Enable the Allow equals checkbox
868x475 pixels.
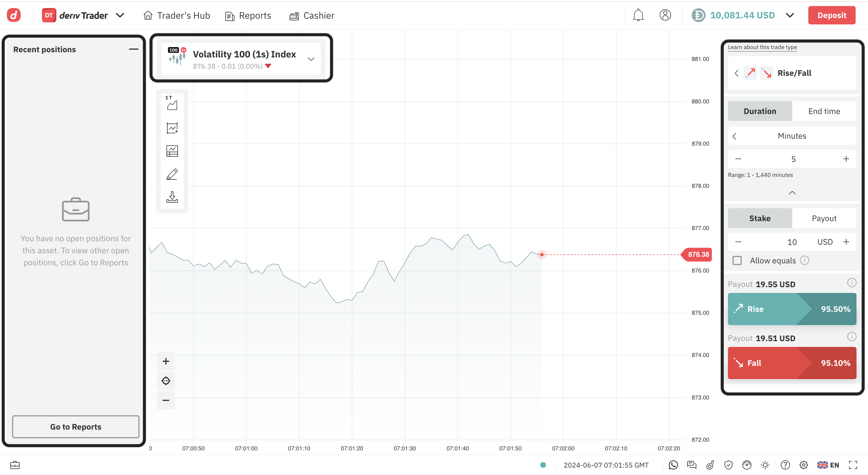point(737,260)
